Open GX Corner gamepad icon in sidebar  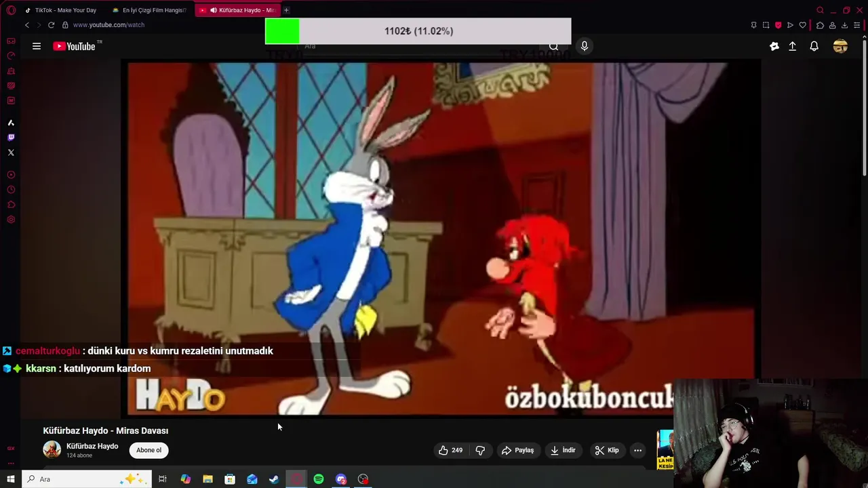click(x=11, y=41)
